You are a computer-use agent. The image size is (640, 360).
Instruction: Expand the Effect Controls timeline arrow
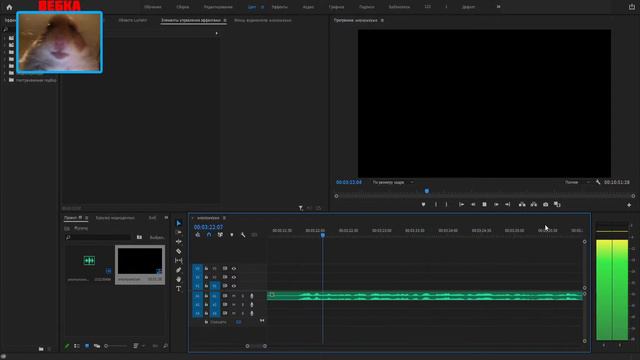(x=217, y=33)
